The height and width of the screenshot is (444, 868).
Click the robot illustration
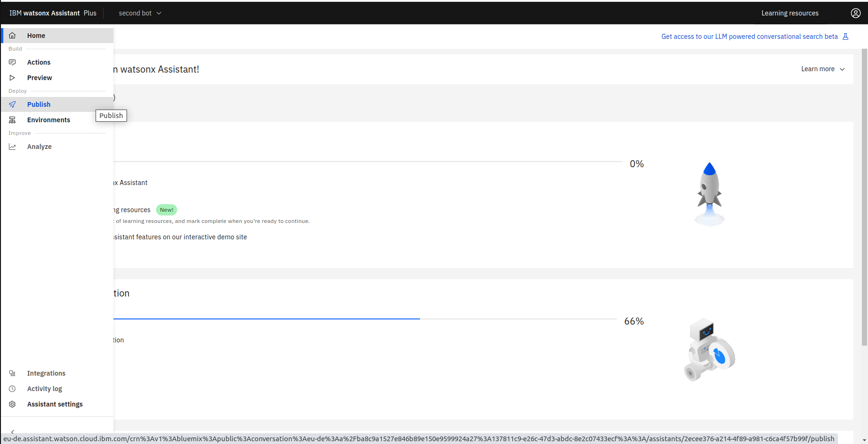click(710, 350)
